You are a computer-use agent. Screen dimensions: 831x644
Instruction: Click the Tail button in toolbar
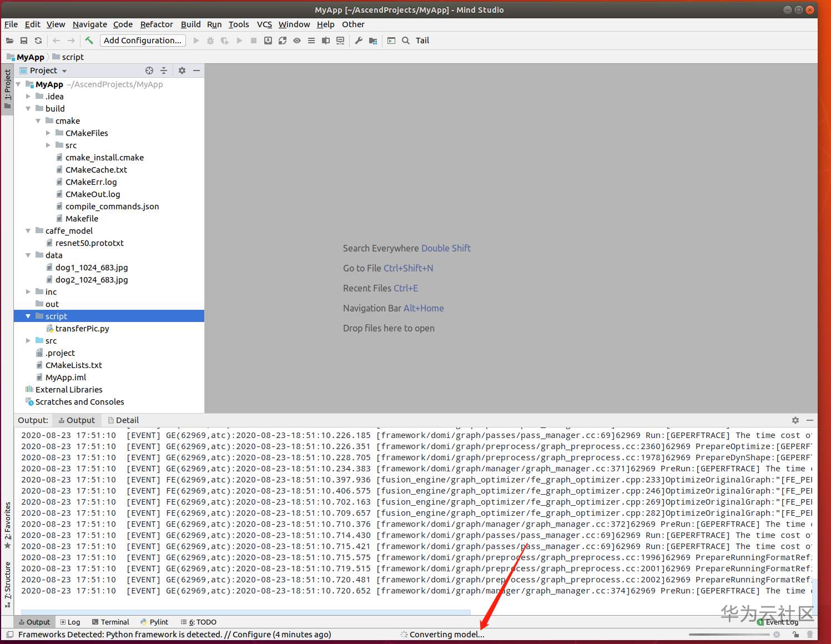tap(422, 41)
